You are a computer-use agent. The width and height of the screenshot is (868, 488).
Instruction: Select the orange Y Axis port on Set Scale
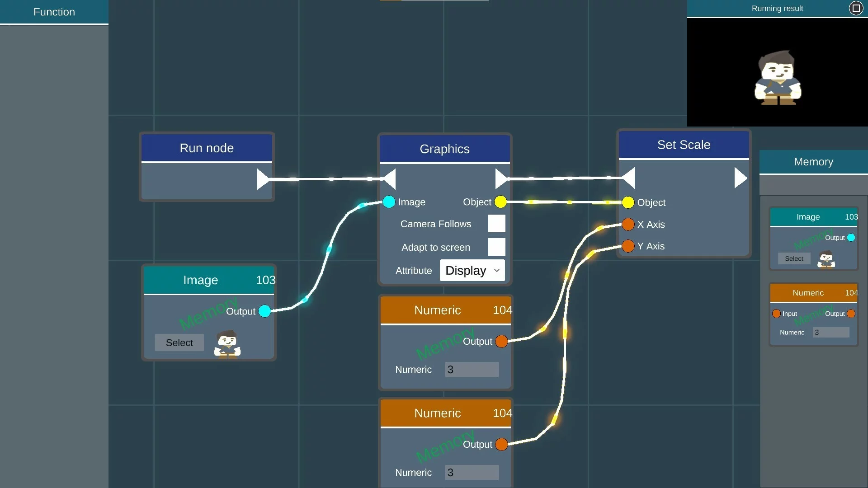[628, 246]
